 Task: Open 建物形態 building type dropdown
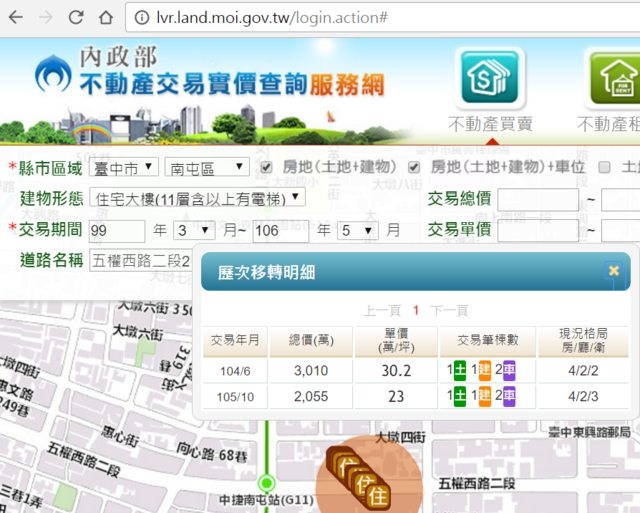(197, 198)
